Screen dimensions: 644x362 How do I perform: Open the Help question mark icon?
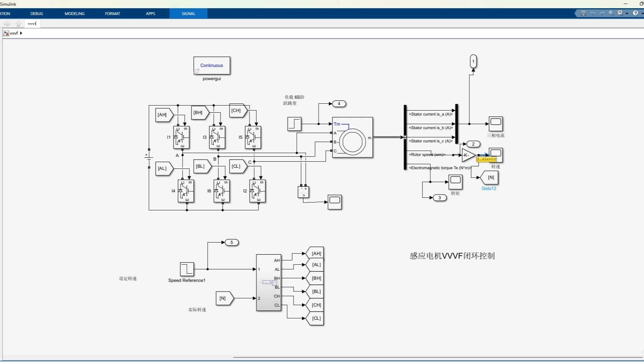coord(636,13)
